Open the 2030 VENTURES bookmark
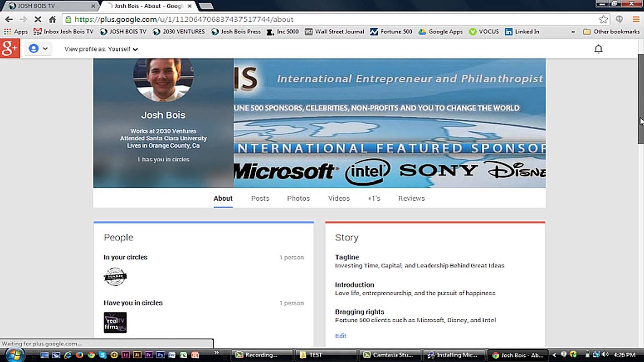 [x=179, y=31]
